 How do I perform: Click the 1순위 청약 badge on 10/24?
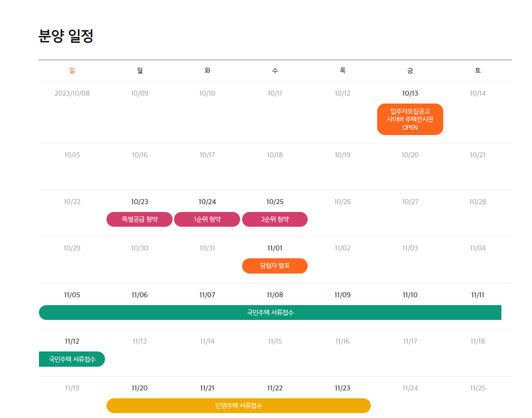tap(207, 219)
